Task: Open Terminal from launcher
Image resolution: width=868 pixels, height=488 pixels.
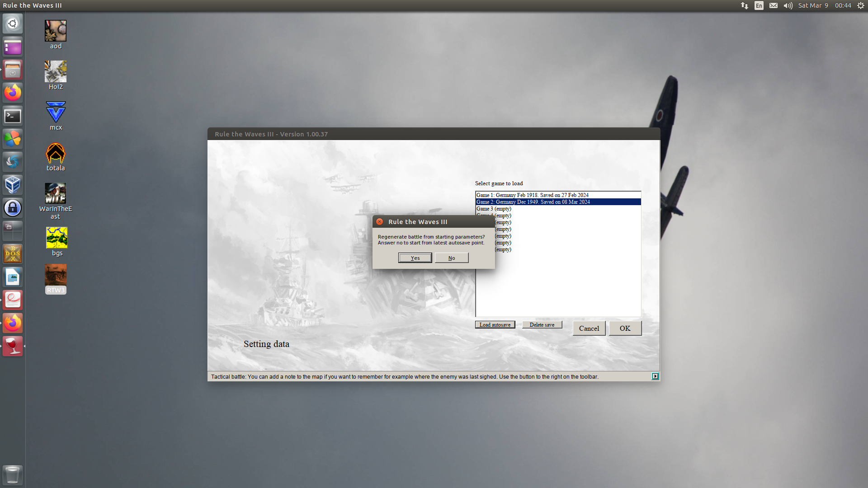Action: (13, 116)
